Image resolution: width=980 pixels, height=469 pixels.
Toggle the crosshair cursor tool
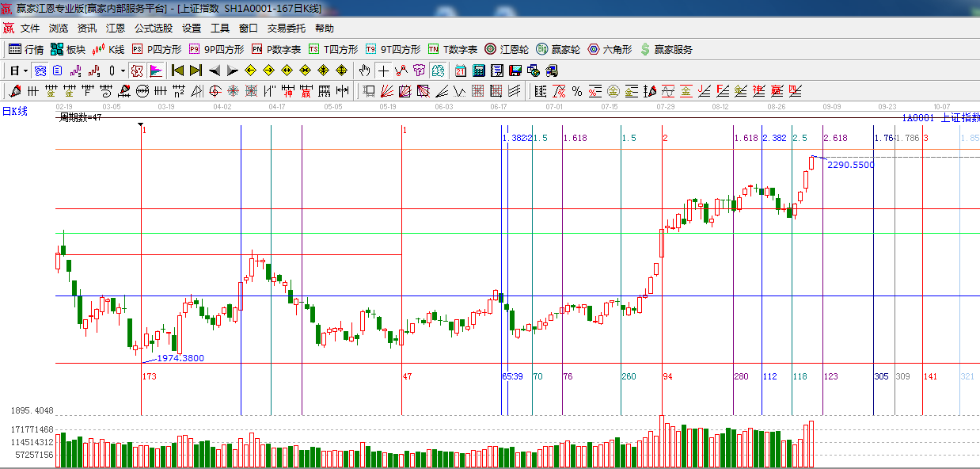coord(383,71)
